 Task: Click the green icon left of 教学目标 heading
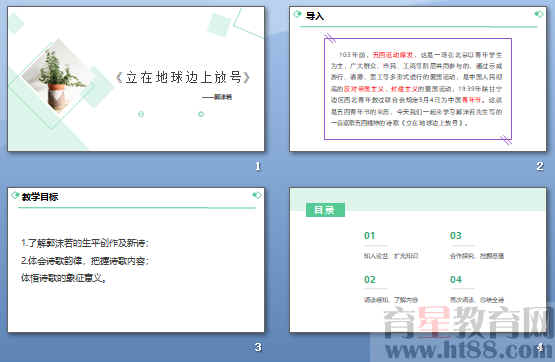pyautogui.click(x=15, y=195)
